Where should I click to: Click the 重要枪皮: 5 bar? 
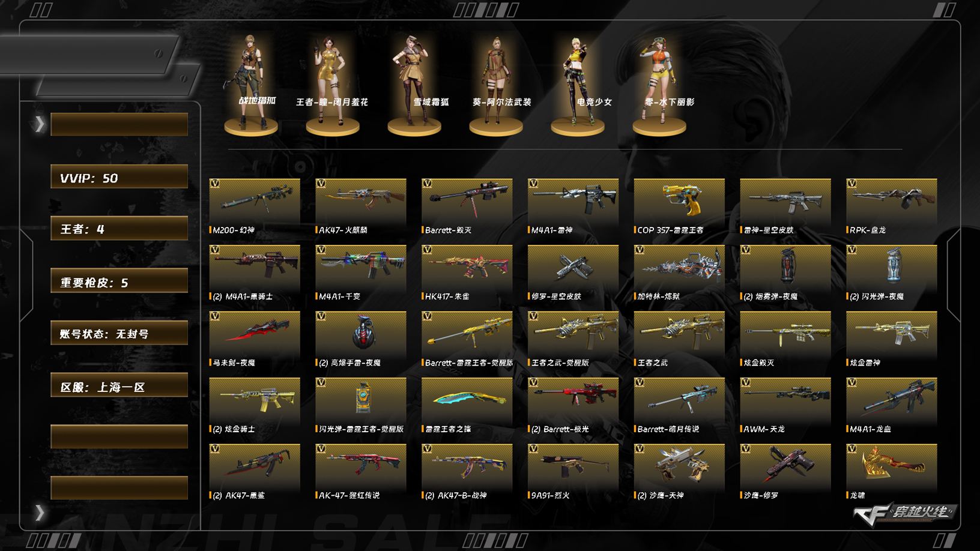[119, 281]
